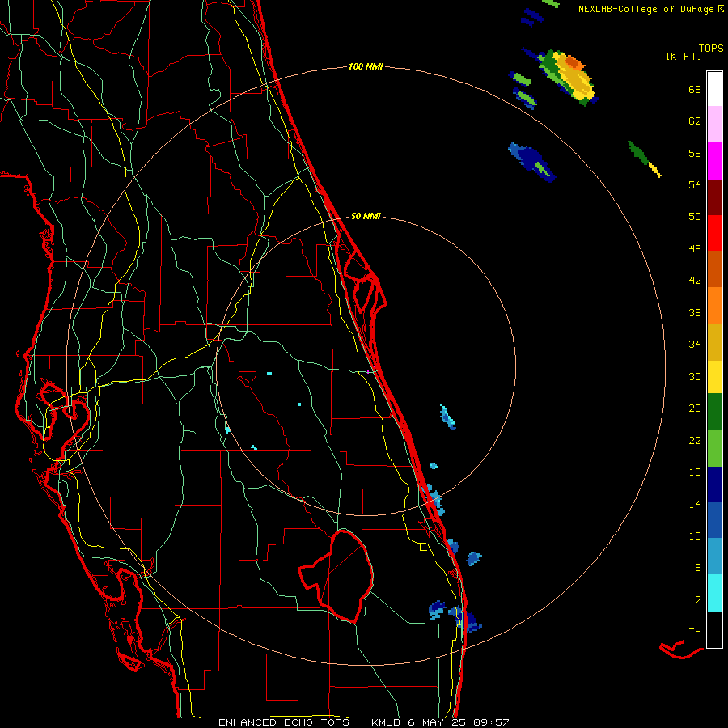Click the [K FT] units label
728x728 pixels.
tap(684, 57)
